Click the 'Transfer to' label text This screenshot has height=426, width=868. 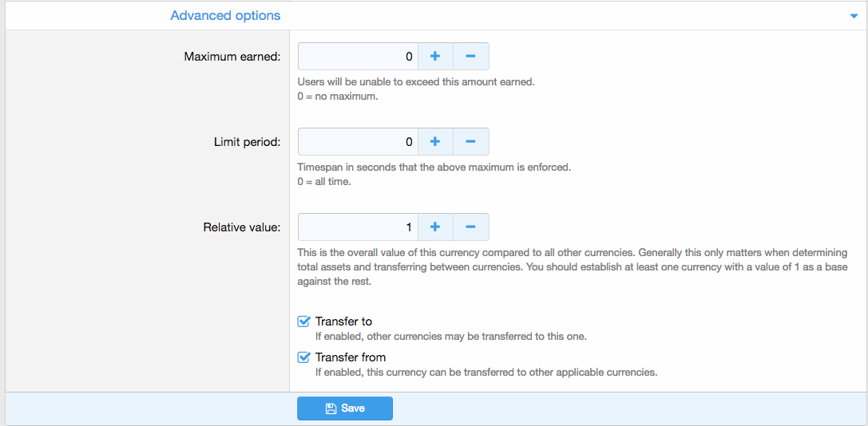(343, 321)
